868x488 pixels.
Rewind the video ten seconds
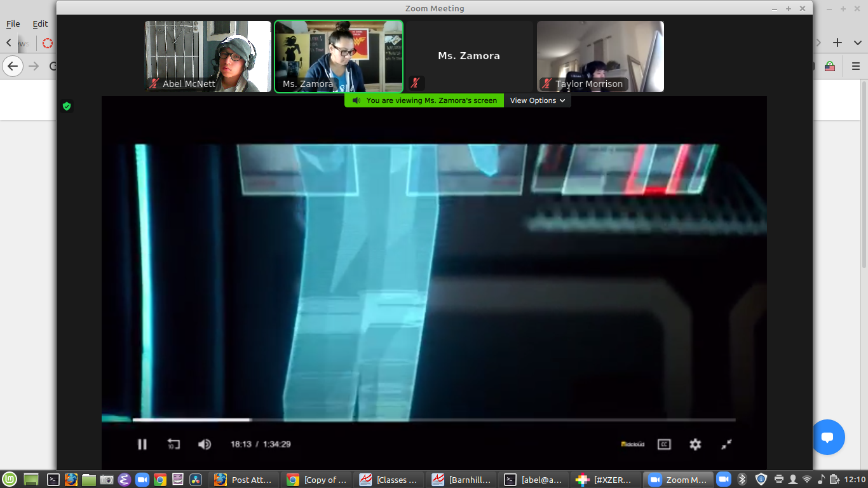tap(173, 444)
